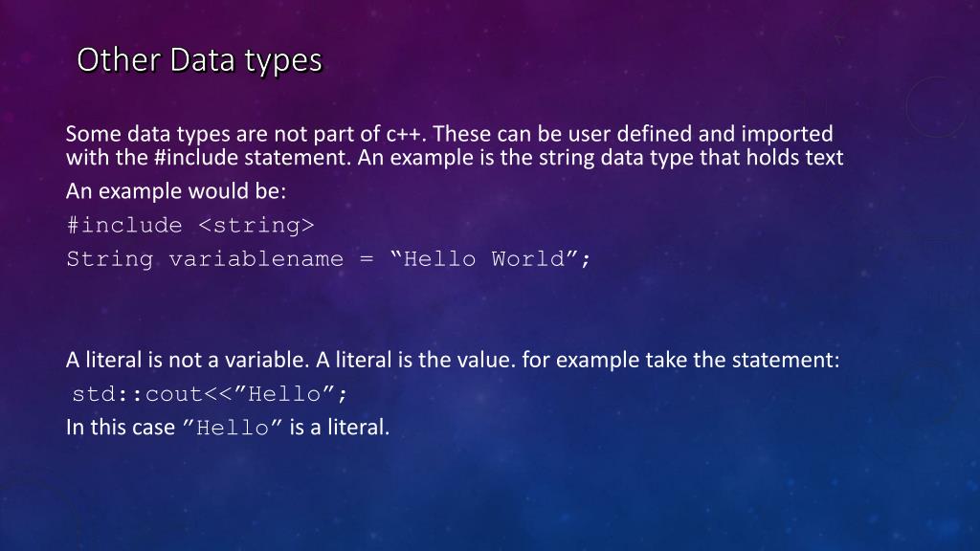The image size is (980, 551).
Task: Select the line 'An example would be:'
Action: pyautogui.click(x=176, y=190)
